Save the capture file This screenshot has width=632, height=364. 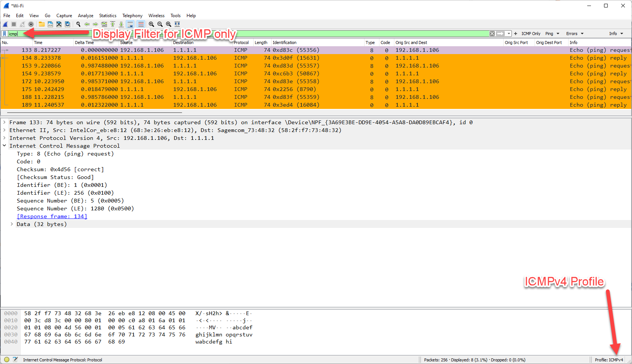50,24
